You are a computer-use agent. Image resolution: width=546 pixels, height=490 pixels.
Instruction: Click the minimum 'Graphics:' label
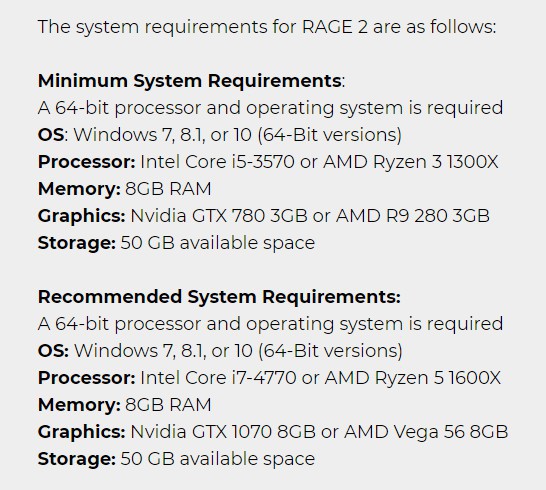point(81,216)
